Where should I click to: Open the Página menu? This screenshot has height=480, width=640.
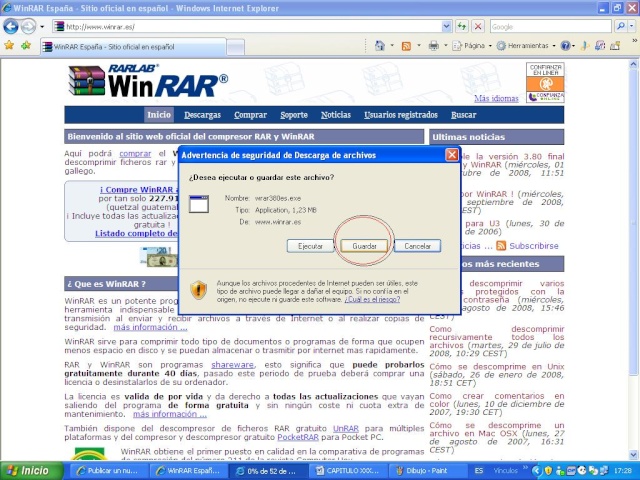click(472, 46)
